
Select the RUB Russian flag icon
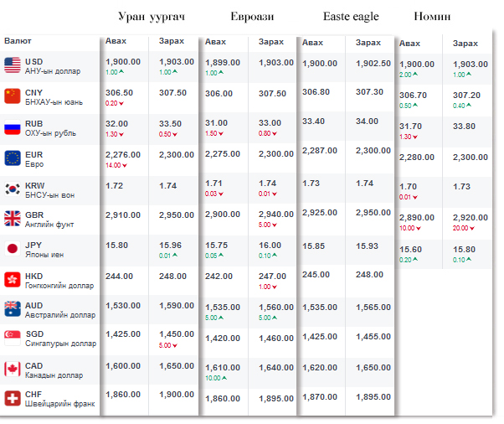click(x=13, y=129)
